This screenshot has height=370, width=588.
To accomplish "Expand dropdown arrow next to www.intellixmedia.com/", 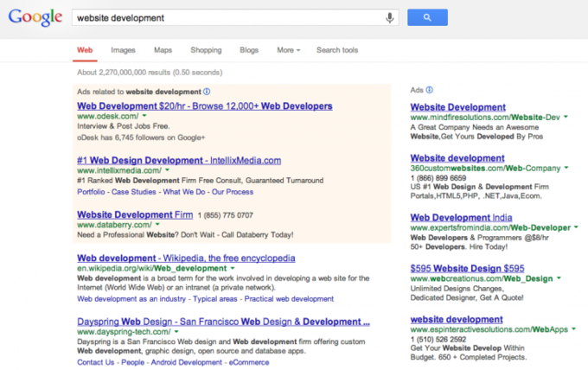I will point(167,170).
